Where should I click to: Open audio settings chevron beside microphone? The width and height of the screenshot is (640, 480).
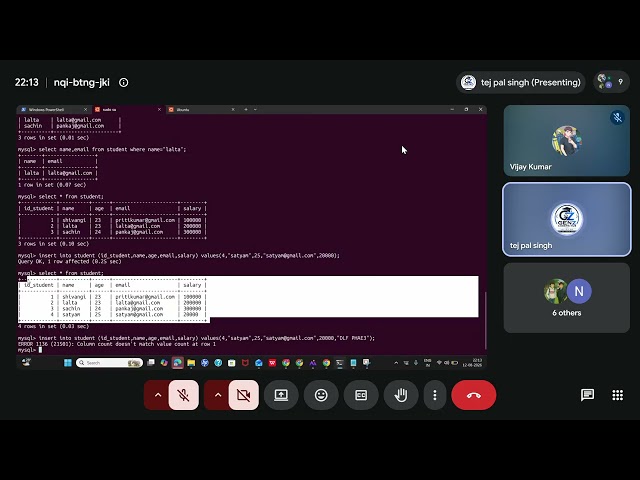point(158,395)
